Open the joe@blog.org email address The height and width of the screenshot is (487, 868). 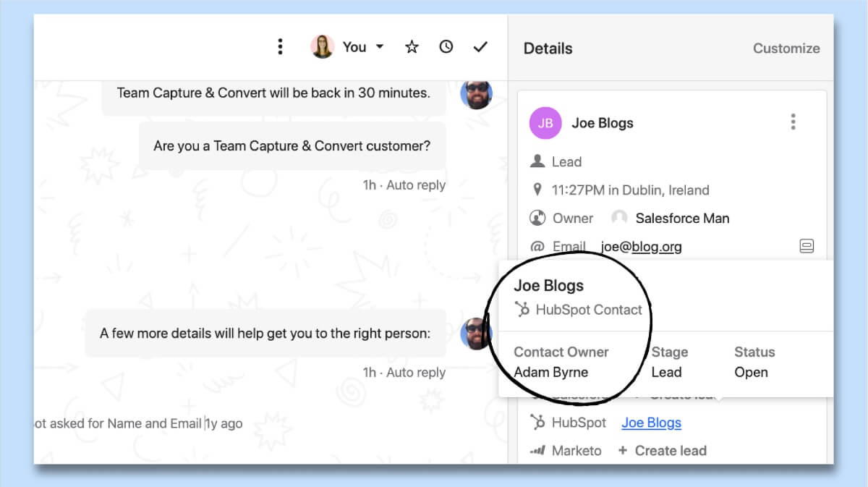click(641, 247)
